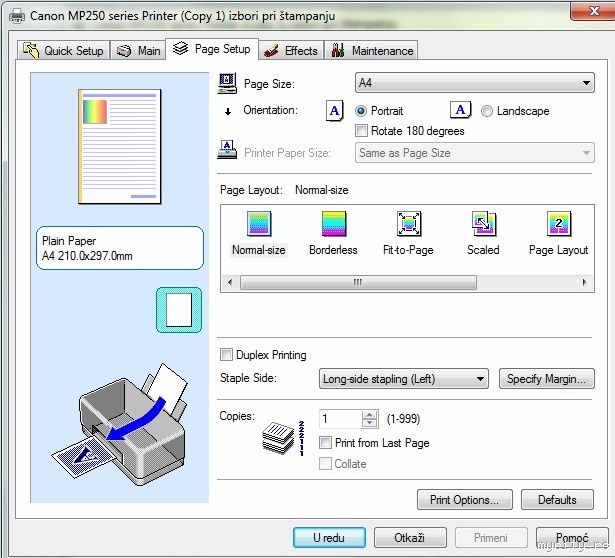
Task: Pick the Fit-to-Page layout icon
Action: click(409, 224)
